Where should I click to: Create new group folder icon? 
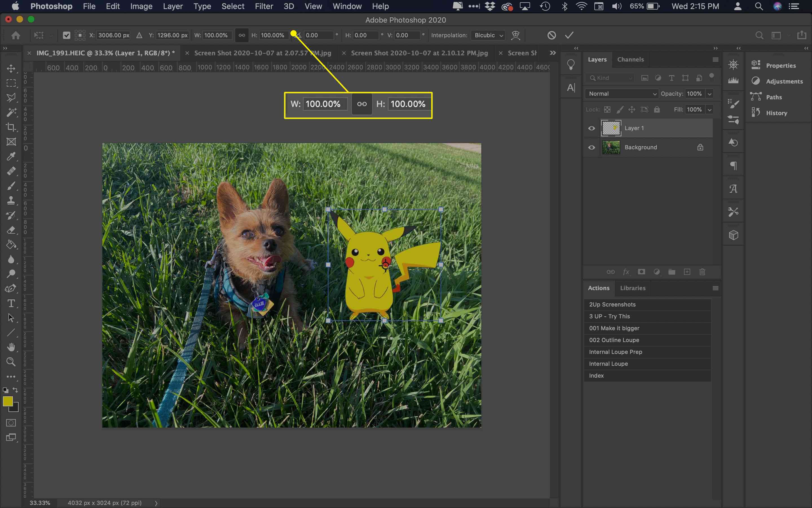(672, 272)
